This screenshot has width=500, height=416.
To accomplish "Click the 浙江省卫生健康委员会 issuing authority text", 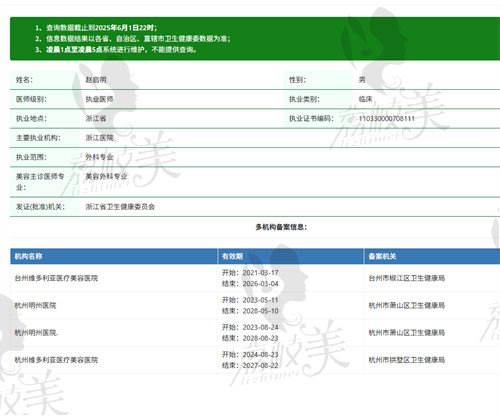I will 120,207.
